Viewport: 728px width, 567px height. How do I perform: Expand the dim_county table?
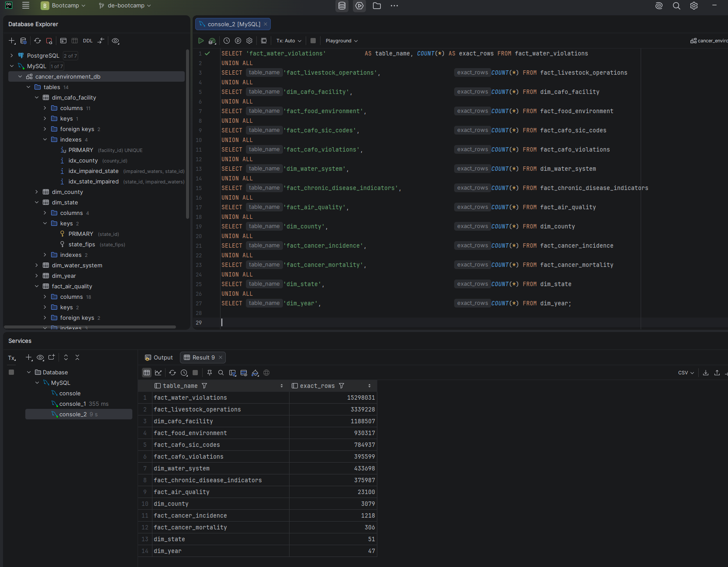pyautogui.click(x=37, y=192)
